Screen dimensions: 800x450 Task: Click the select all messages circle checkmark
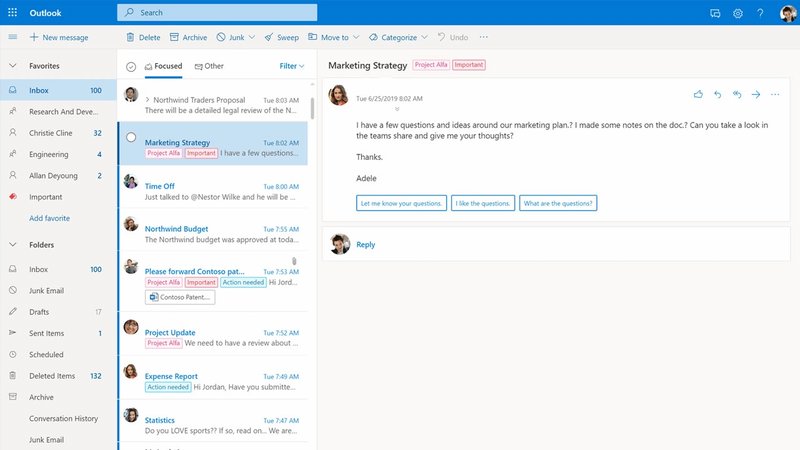(x=131, y=66)
